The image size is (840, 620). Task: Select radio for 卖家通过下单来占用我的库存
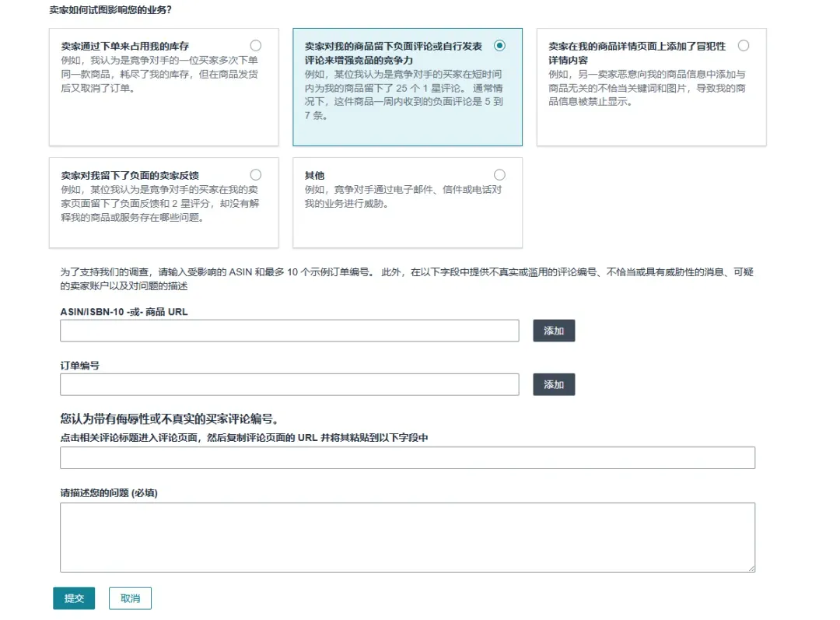tap(256, 46)
